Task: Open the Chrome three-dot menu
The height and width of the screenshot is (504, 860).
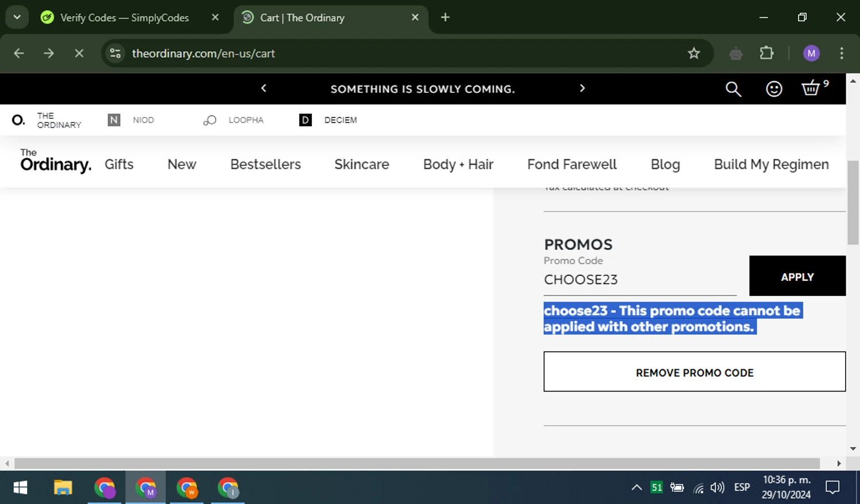Action: (842, 53)
